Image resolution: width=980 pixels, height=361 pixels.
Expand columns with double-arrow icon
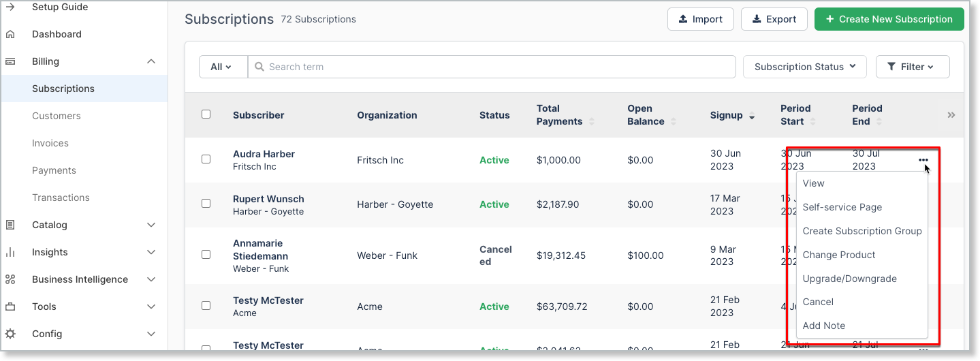tap(951, 115)
